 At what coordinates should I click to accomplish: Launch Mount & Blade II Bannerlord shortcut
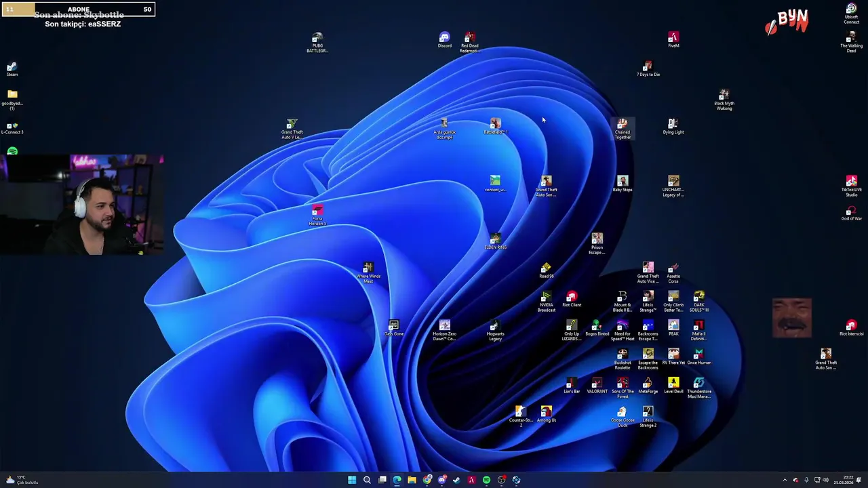pos(623,302)
